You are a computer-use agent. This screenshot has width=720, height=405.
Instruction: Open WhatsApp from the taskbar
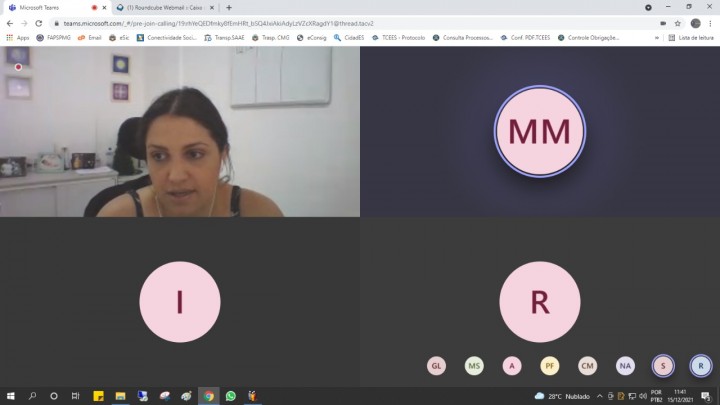point(231,396)
